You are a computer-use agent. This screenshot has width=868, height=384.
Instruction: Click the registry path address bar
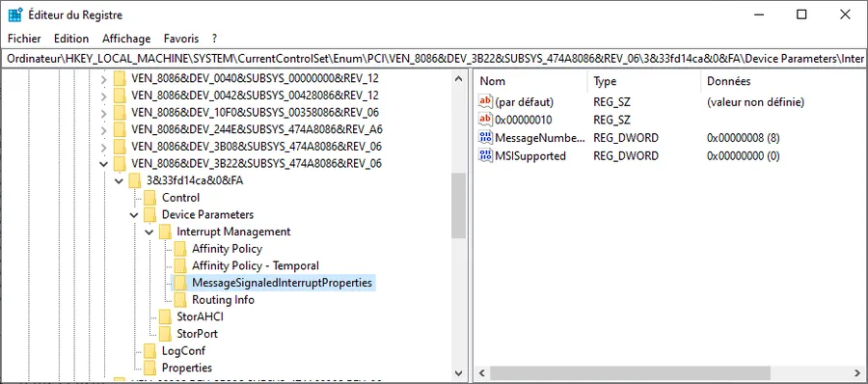[x=434, y=58]
